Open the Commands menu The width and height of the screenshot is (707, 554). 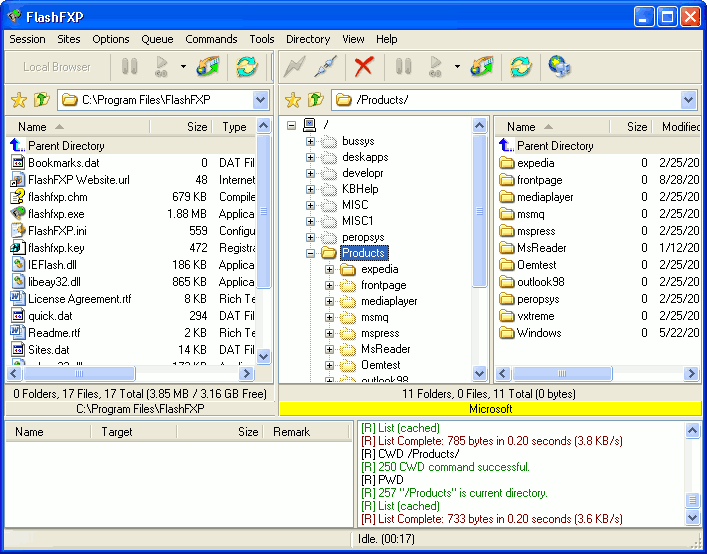[211, 39]
